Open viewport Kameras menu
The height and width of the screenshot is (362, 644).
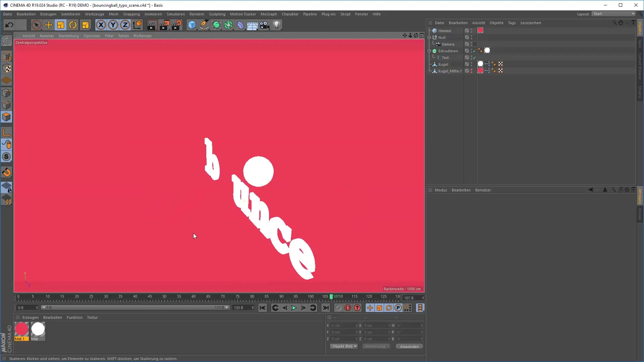pyautogui.click(x=47, y=36)
